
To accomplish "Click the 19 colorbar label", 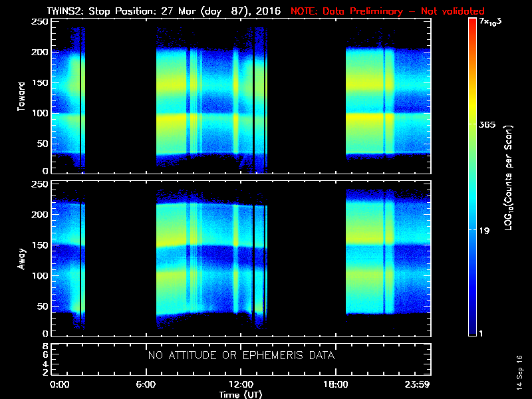I will click(485, 231).
